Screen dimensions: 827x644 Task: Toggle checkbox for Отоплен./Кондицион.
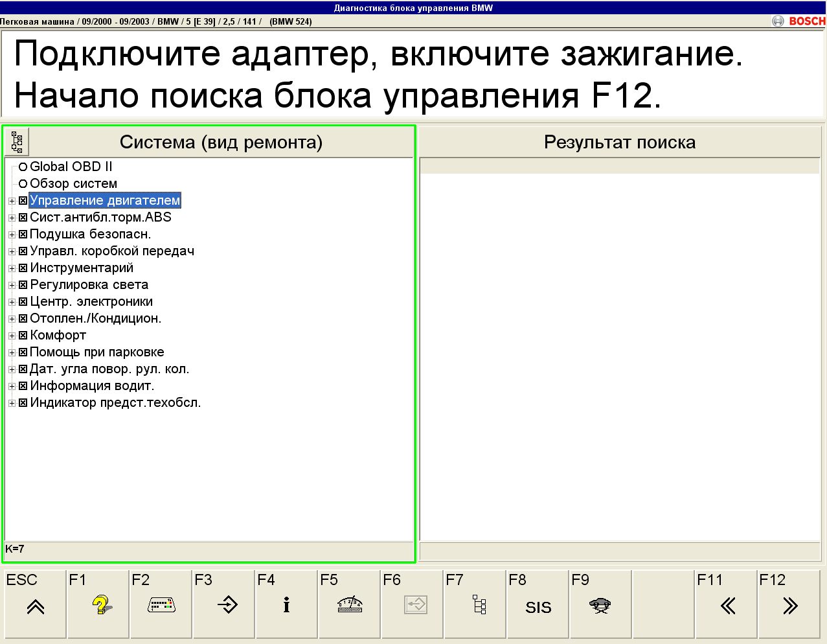[x=23, y=319]
